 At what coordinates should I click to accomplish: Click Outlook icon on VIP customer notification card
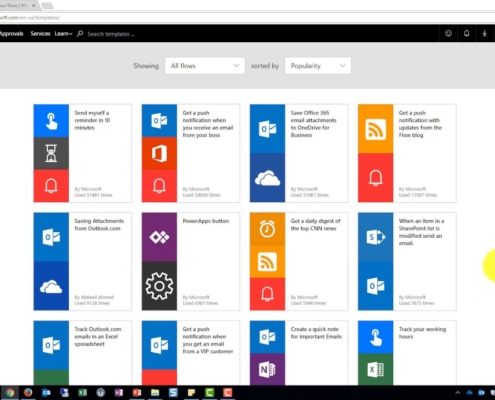click(159, 345)
